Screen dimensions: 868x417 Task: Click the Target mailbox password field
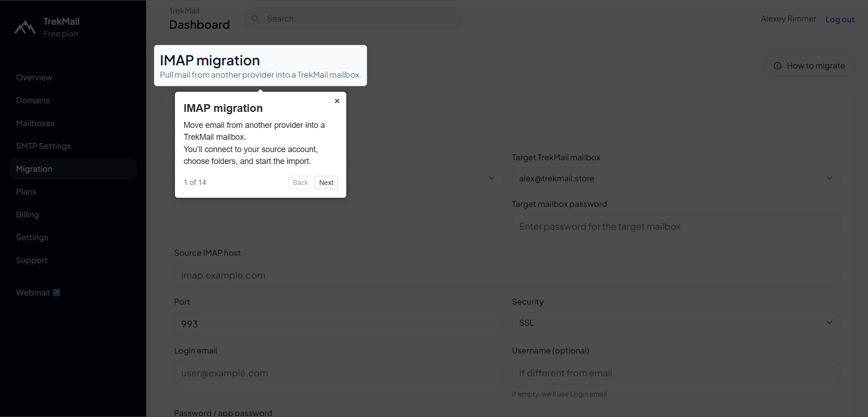pyautogui.click(x=676, y=227)
